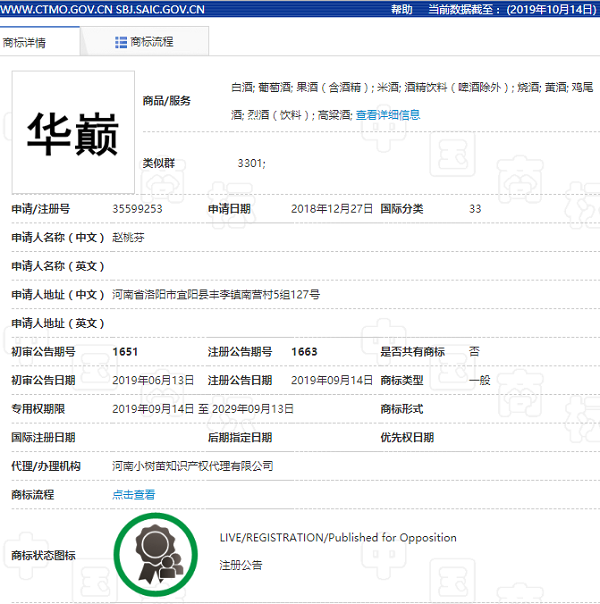Image resolution: width=600 pixels, height=604 pixels.
Task: Select exclusive right period 2019年09月14日 至 2029年09月13日
Action: click(x=203, y=409)
